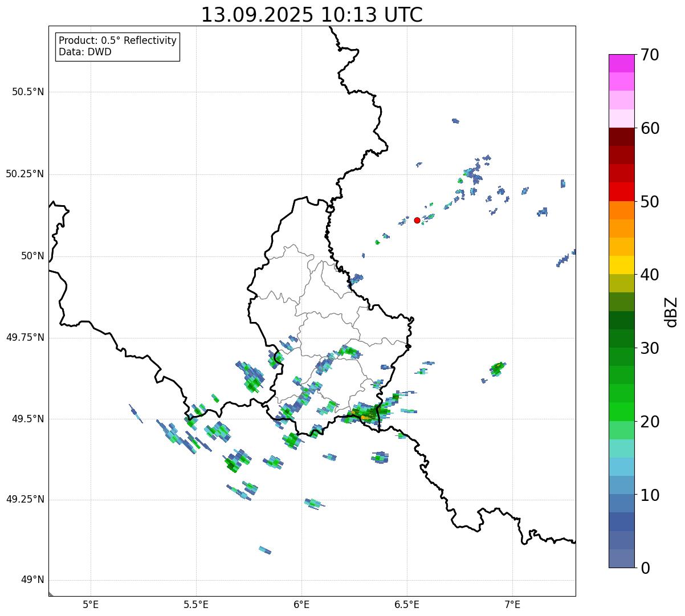The image size is (685, 616).
Task: Click the Data: DWD legend line
Action: click(85, 52)
